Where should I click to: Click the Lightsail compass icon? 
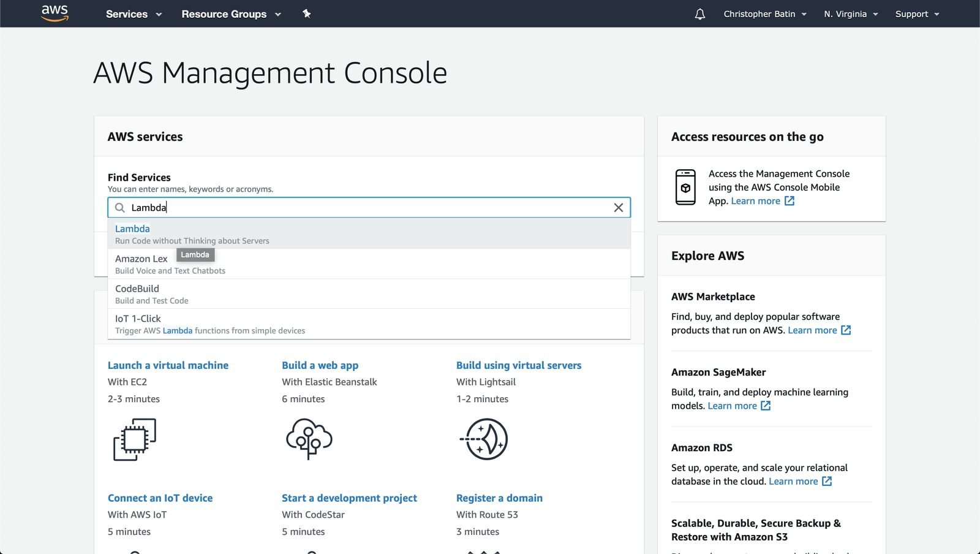pos(484,439)
